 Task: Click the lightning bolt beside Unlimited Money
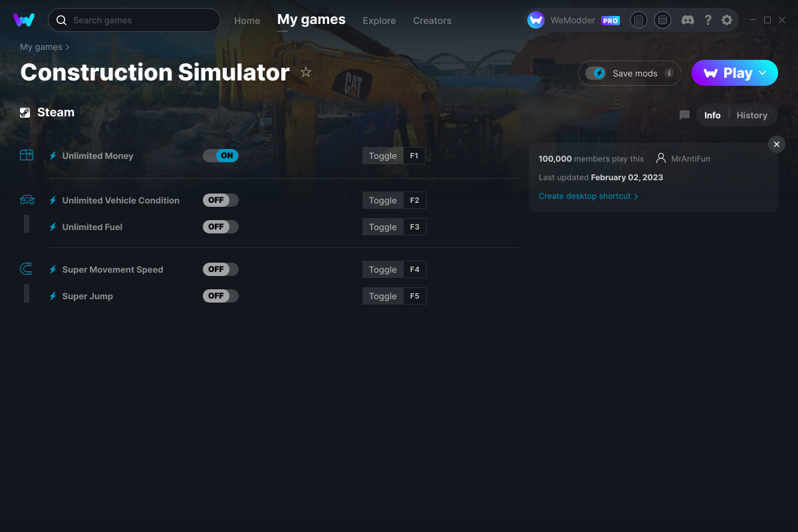[x=53, y=156]
